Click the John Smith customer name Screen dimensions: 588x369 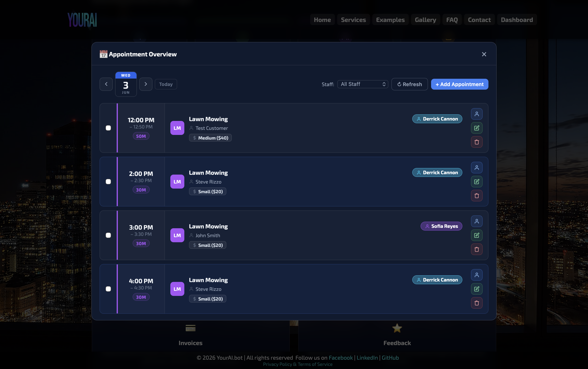tap(207, 235)
